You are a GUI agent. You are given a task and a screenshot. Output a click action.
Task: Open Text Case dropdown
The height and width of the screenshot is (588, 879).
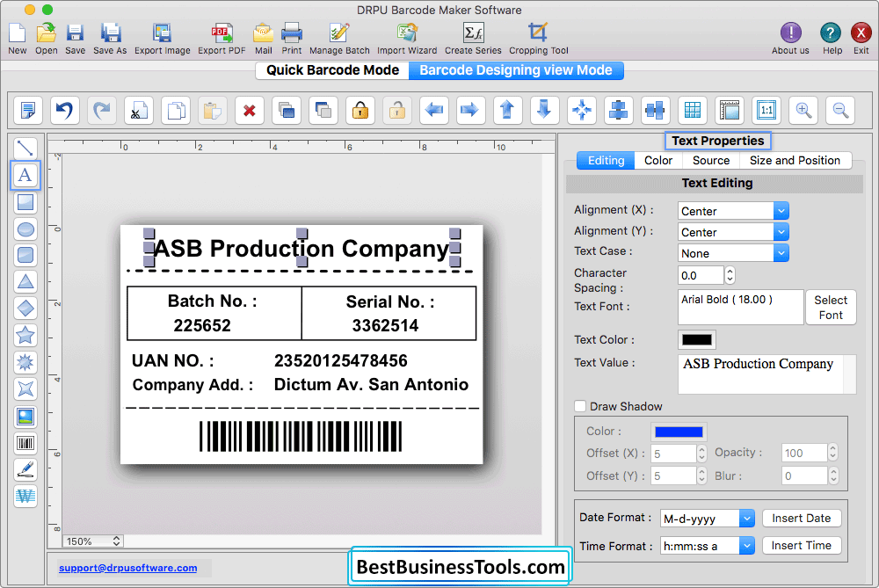(733, 253)
